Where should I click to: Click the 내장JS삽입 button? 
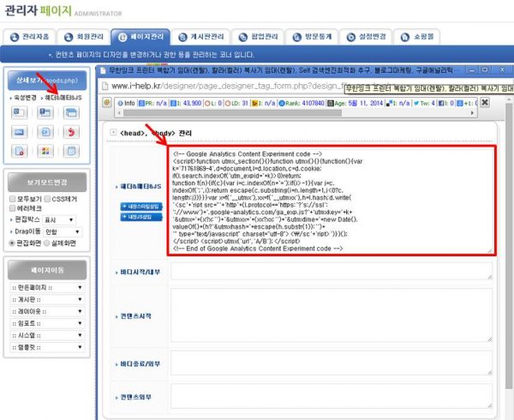tap(141, 217)
